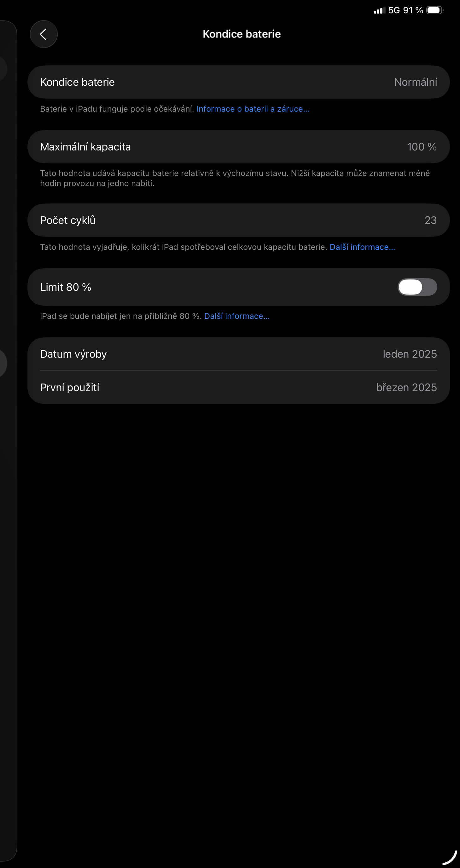Tap the březen 2025 first use date
Screen dimensions: 460x868
406,388
